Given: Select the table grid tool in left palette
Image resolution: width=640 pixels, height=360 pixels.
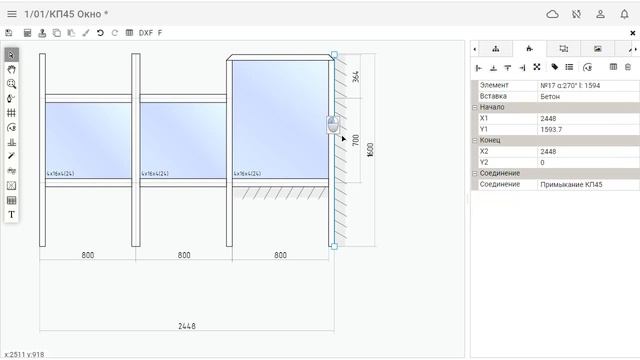Looking at the screenshot, I should click(x=11, y=200).
